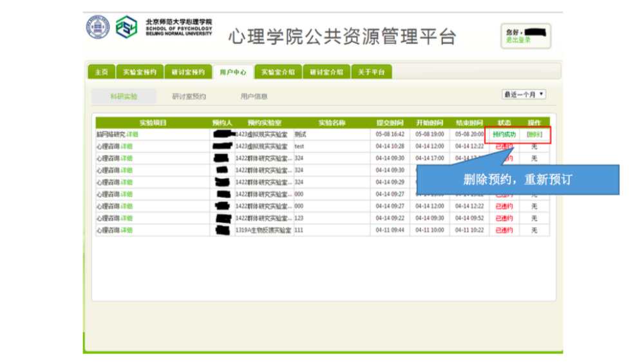Open the 用户信息 sub-tab
Image resolution: width=644 pixels, height=363 pixels.
(x=254, y=97)
